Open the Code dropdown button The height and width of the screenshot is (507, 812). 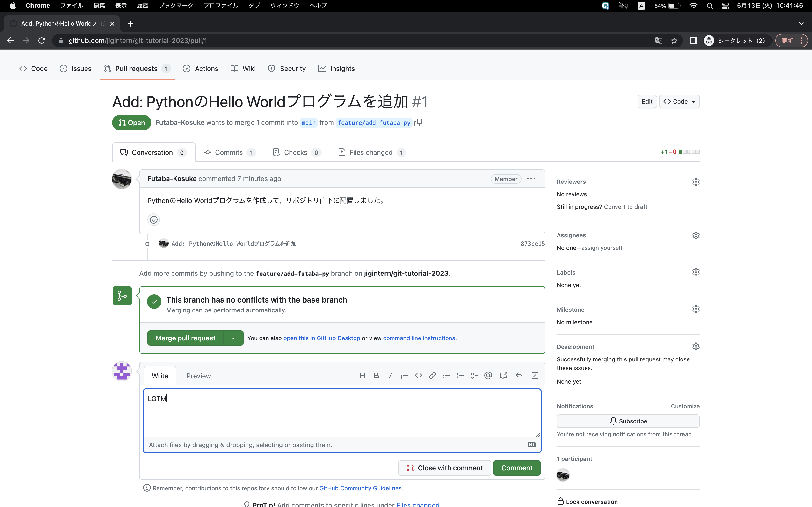pos(679,101)
